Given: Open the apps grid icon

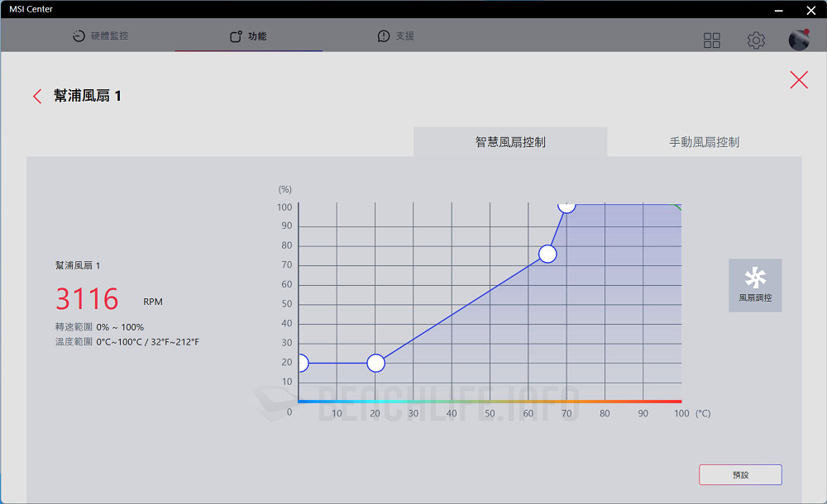Looking at the screenshot, I should (x=711, y=40).
